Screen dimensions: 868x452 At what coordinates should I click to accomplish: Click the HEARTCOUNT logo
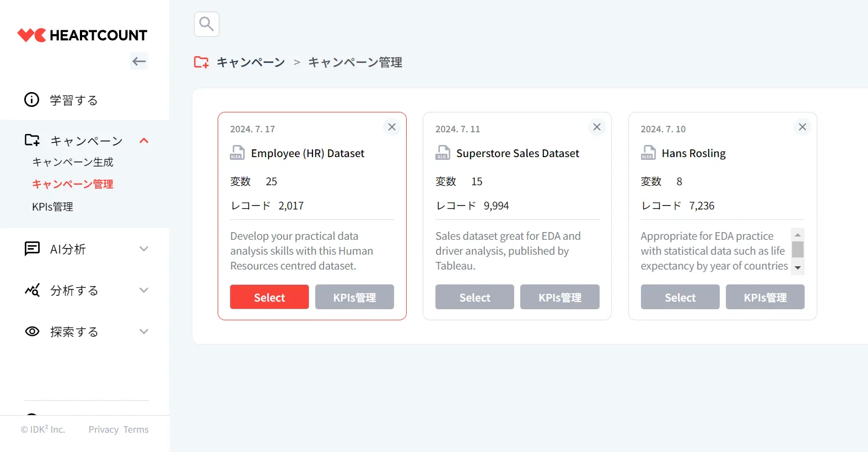coord(82,35)
